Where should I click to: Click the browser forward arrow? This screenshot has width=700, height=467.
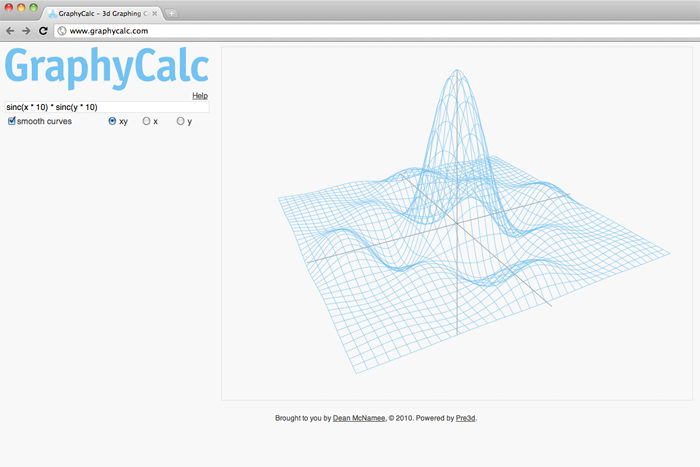26,31
